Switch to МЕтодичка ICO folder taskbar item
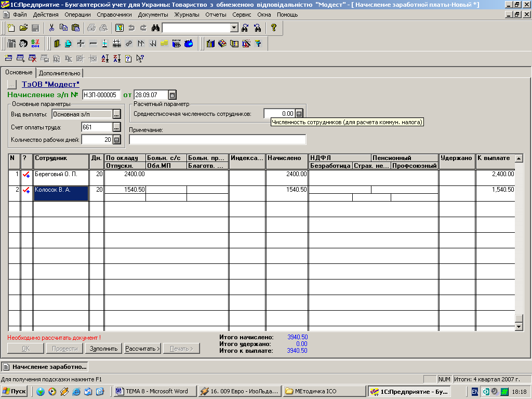Image resolution: width=532 pixels, height=399 pixels. (x=325, y=391)
